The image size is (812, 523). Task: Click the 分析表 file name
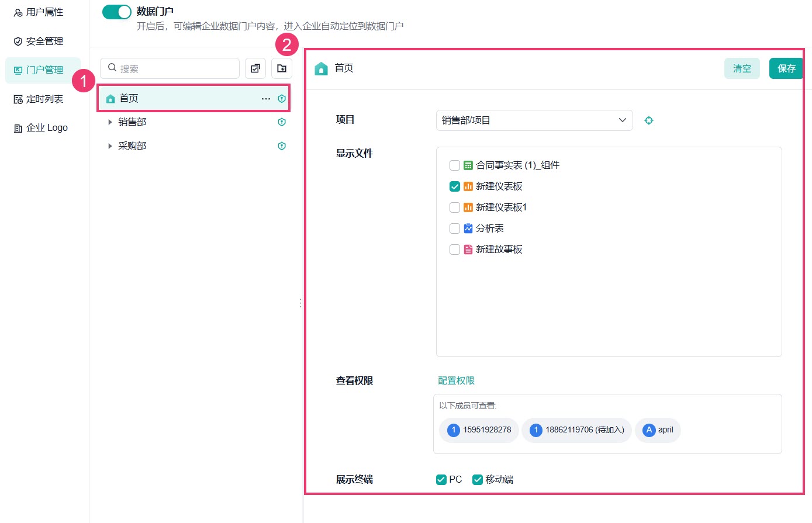tap(490, 228)
